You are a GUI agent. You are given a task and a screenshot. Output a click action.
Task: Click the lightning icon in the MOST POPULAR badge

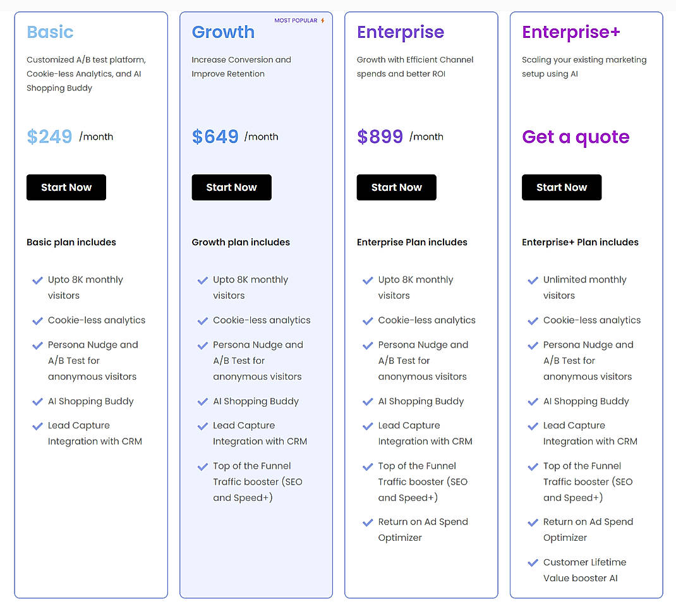click(x=323, y=20)
